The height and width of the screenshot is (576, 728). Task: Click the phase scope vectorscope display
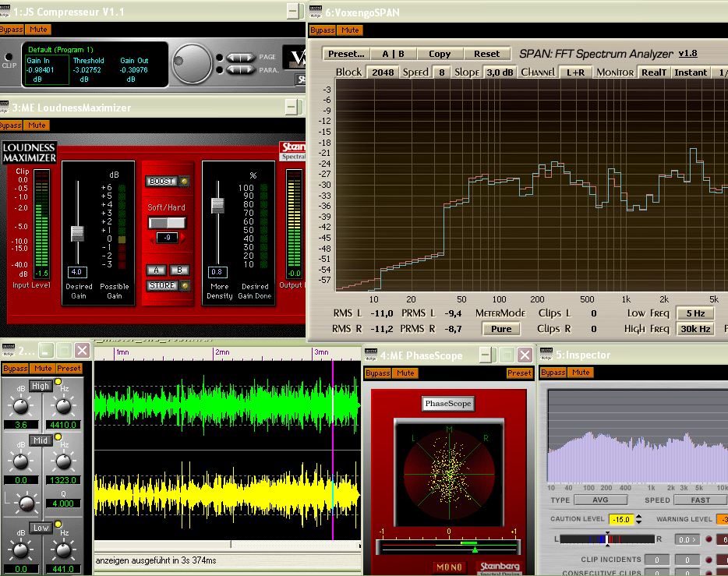click(449, 473)
